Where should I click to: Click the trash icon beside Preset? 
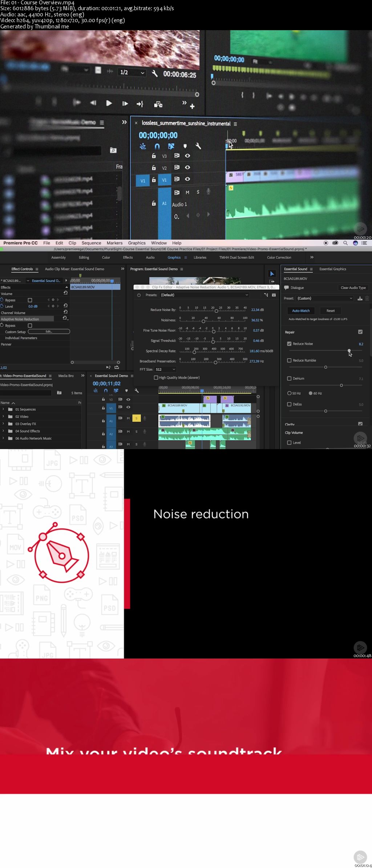367,298
